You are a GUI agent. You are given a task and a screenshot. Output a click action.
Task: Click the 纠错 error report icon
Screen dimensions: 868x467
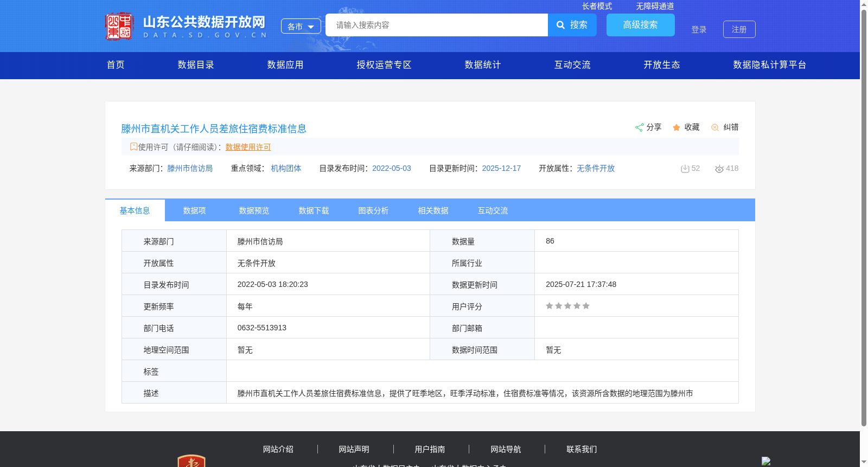pos(715,127)
